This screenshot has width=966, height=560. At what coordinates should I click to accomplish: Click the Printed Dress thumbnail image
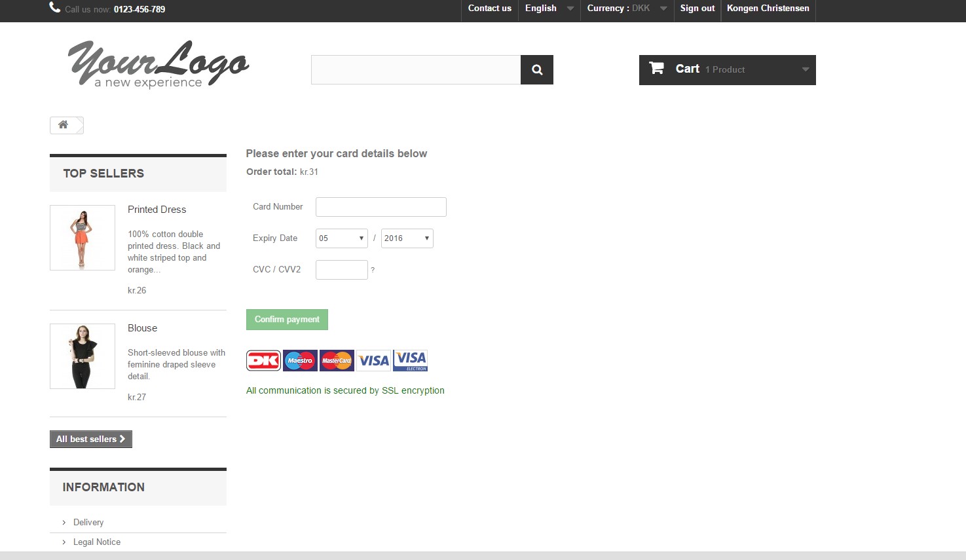click(x=83, y=238)
